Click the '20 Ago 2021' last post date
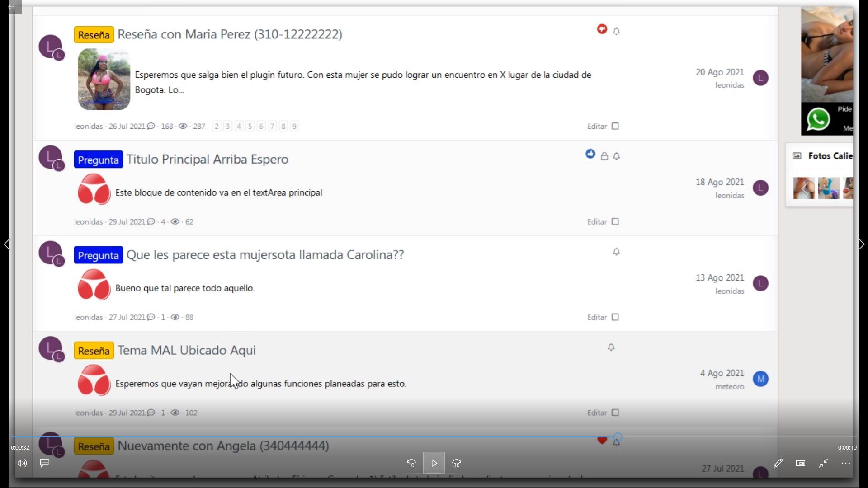868x488 pixels. [720, 72]
